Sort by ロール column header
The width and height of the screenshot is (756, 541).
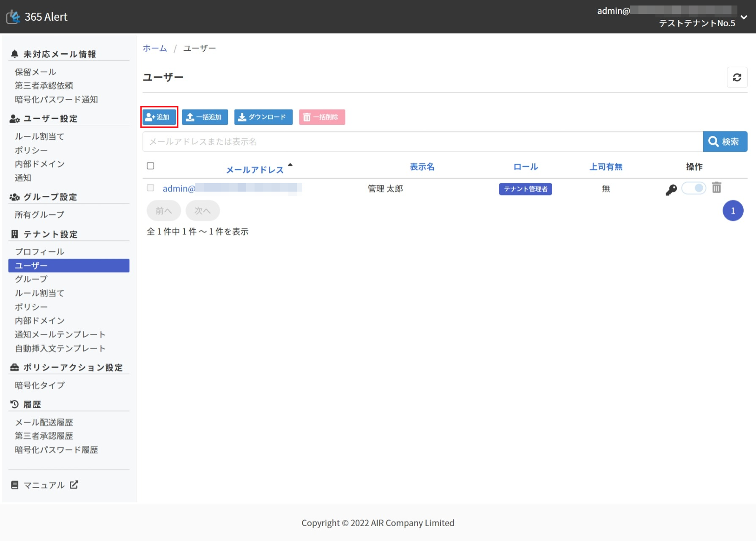[525, 167]
